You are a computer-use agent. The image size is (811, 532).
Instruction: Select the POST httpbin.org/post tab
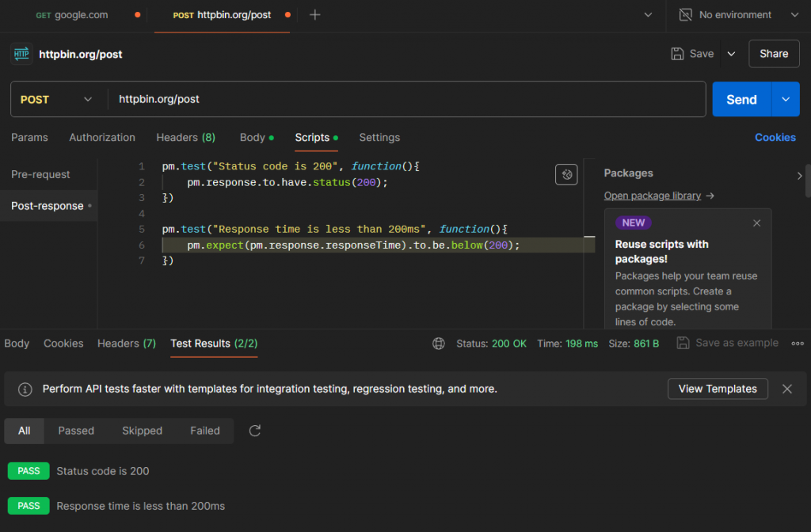click(x=222, y=15)
